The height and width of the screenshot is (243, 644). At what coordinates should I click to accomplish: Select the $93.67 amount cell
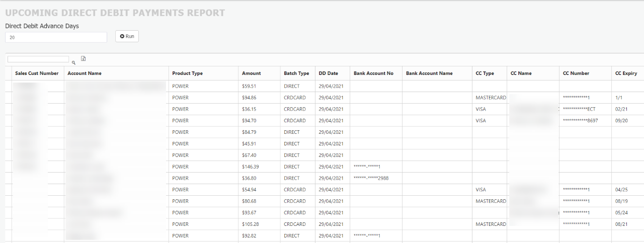click(x=249, y=213)
